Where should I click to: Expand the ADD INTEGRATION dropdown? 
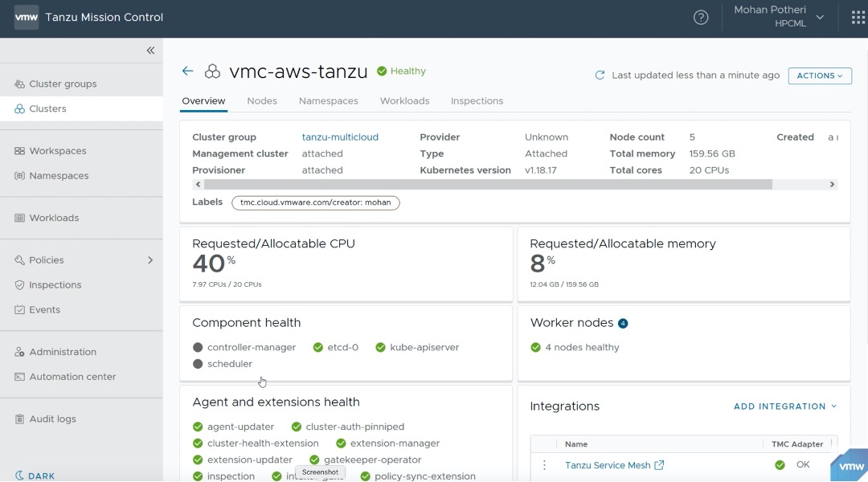pos(785,406)
